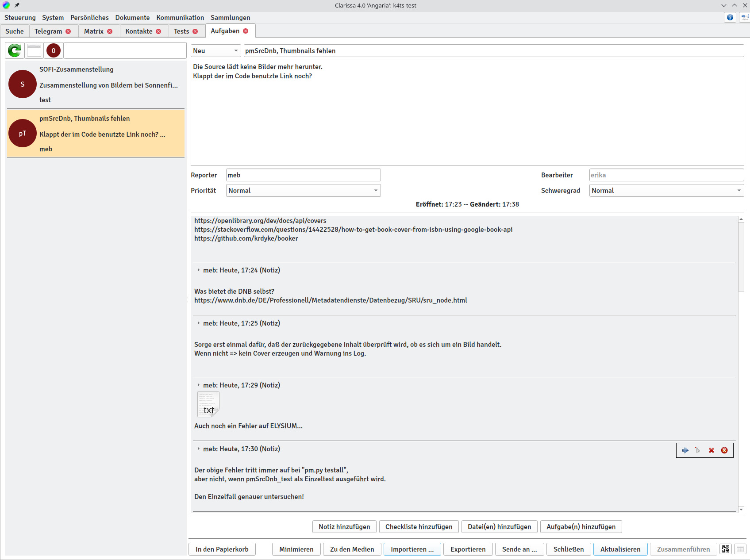Select the SOFI-Zusammenstellung task entry
The image size is (750, 560).
point(96,84)
